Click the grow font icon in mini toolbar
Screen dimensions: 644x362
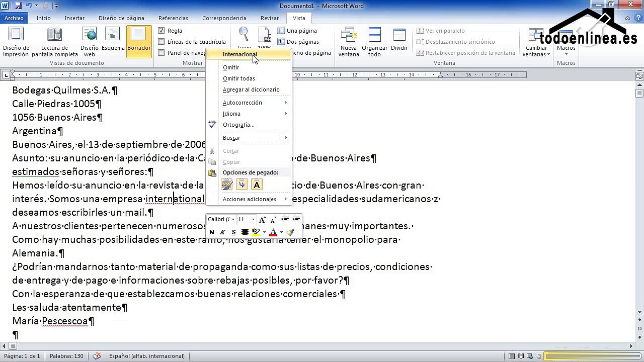pyautogui.click(x=262, y=220)
